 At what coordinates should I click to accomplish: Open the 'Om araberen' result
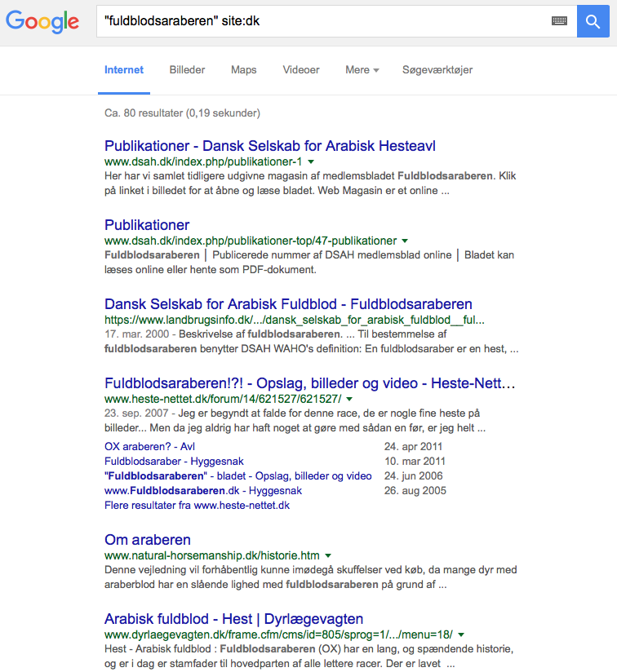[148, 540]
